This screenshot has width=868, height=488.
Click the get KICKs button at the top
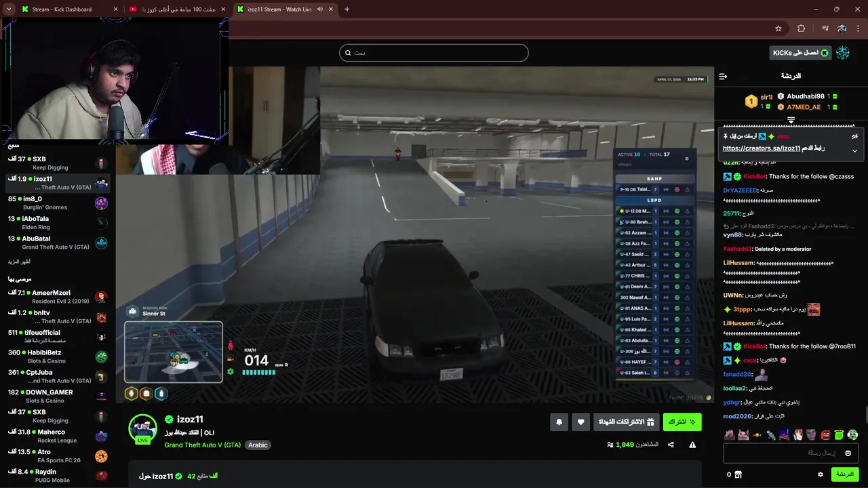[801, 53]
